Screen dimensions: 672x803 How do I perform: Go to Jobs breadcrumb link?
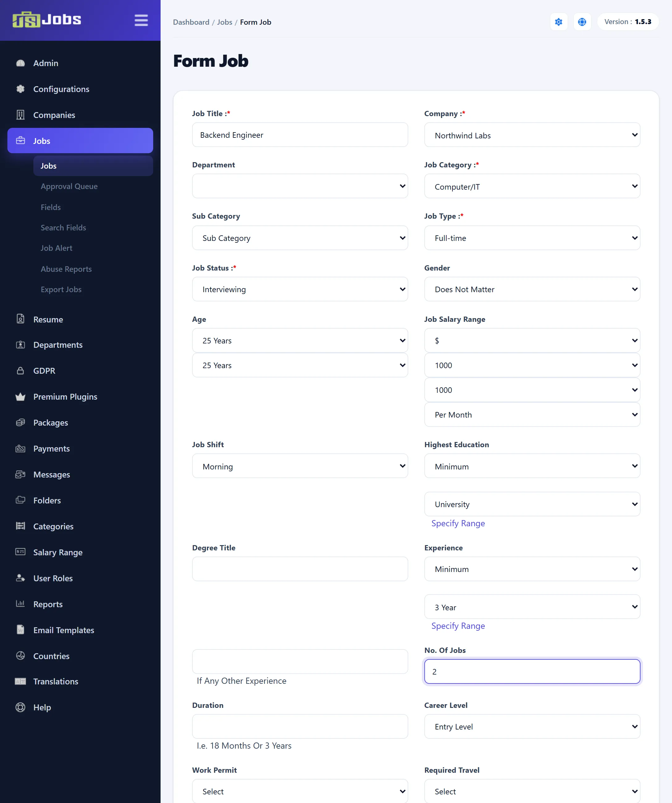pyautogui.click(x=225, y=22)
